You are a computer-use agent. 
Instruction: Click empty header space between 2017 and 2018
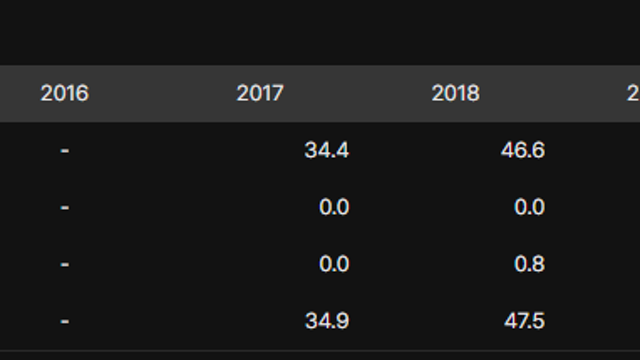[358, 93]
